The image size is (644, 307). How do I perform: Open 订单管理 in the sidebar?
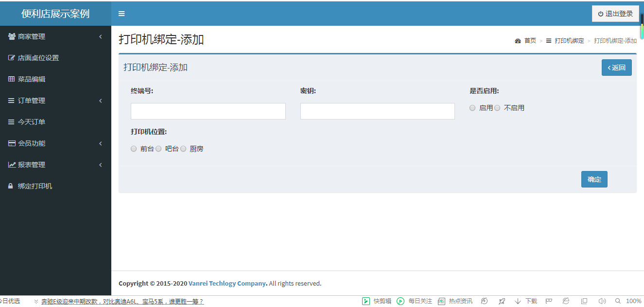(x=55, y=101)
